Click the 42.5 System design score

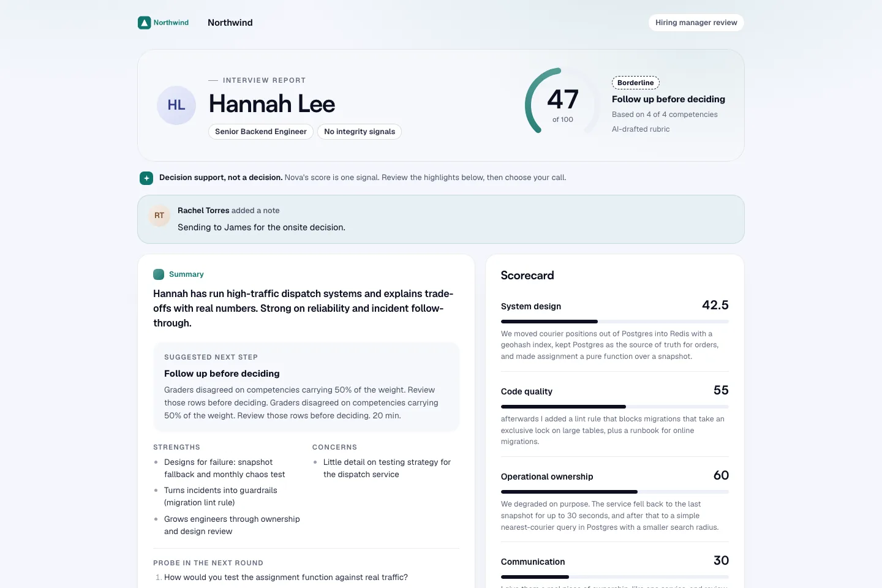[715, 305]
